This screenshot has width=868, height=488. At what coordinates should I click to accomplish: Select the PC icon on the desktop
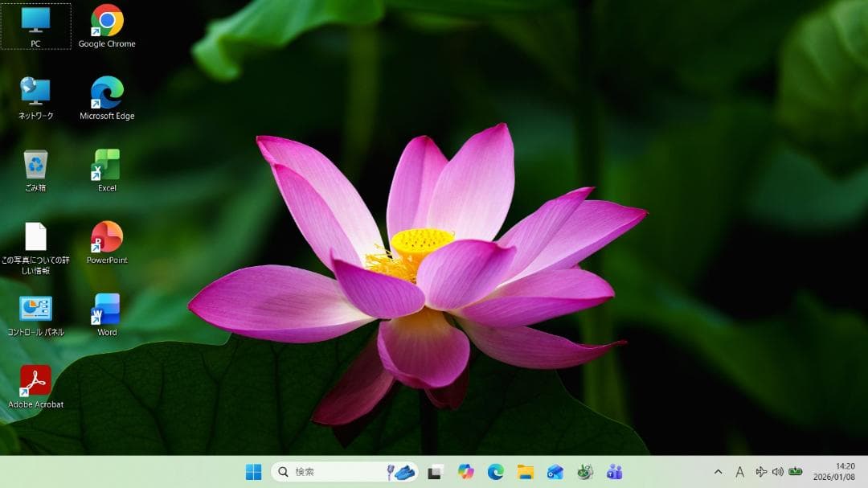(34, 24)
